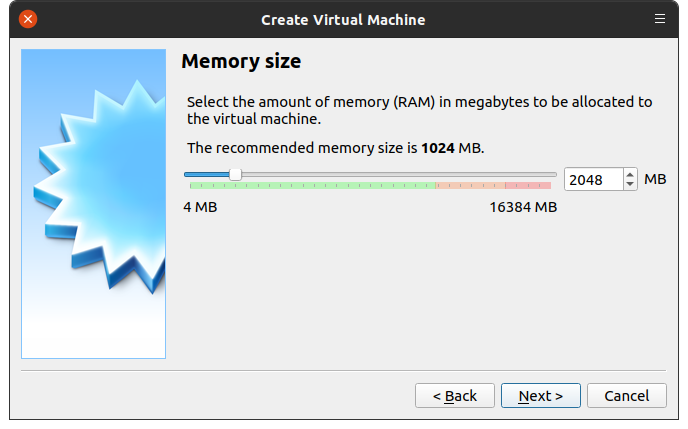Click the green zone of memory scale

pos(310,186)
